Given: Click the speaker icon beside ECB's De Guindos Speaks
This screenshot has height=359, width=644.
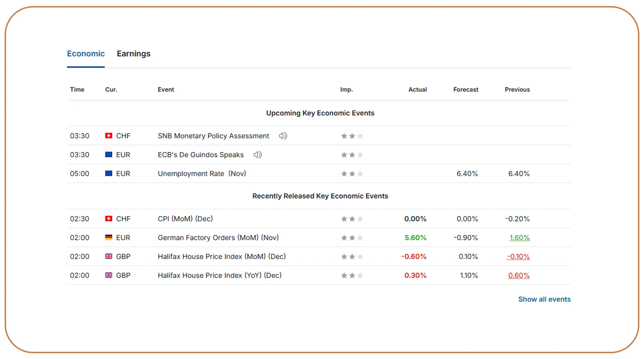Looking at the screenshot, I should pyautogui.click(x=257, y=155).
